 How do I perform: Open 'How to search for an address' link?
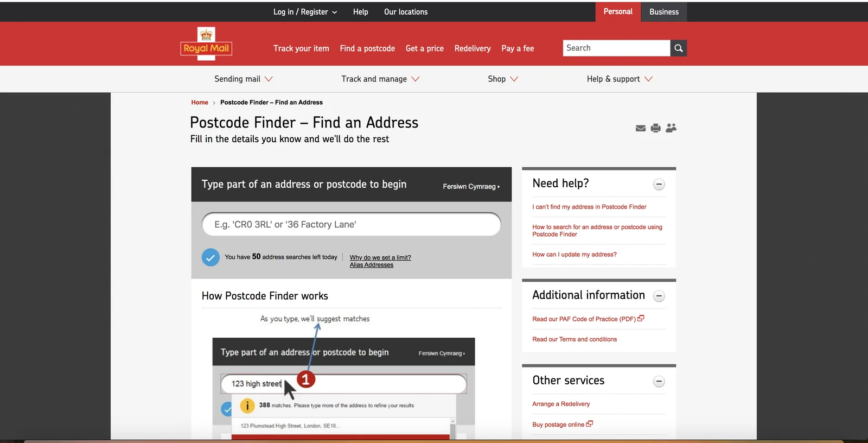597,231
